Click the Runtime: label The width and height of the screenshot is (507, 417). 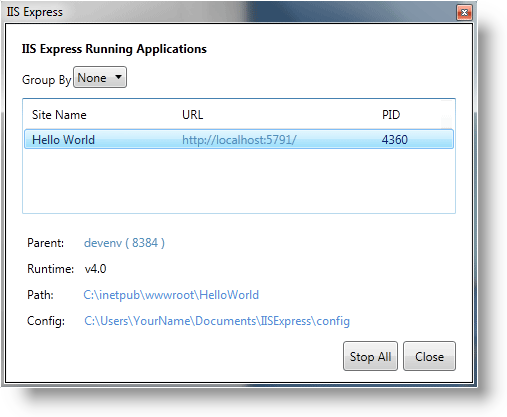pos(51,269)
